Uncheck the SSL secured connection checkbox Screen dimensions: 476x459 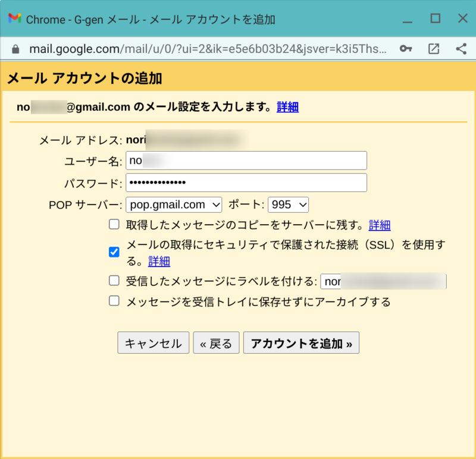[x=114, y=252]
